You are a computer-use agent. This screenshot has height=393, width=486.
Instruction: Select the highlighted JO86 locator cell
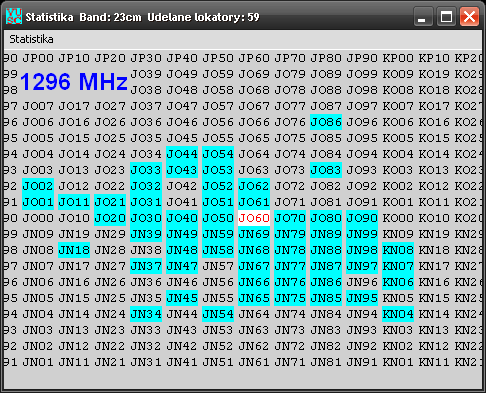(326, 122)
